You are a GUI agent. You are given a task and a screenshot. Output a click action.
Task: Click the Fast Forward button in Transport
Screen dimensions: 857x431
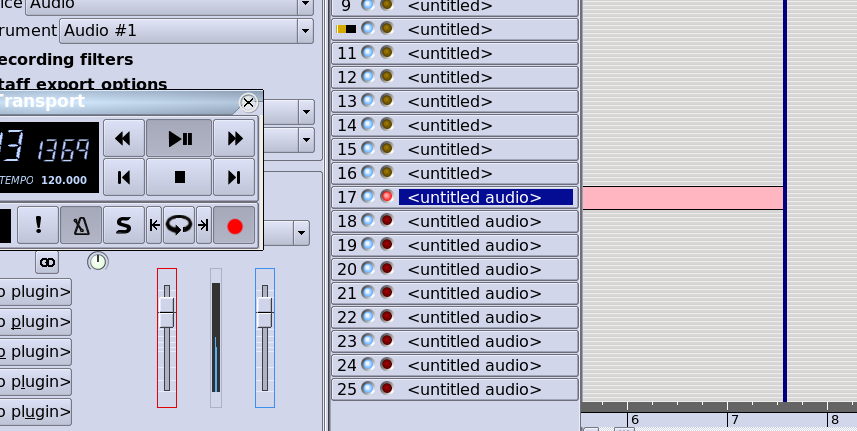coord(235,138)
